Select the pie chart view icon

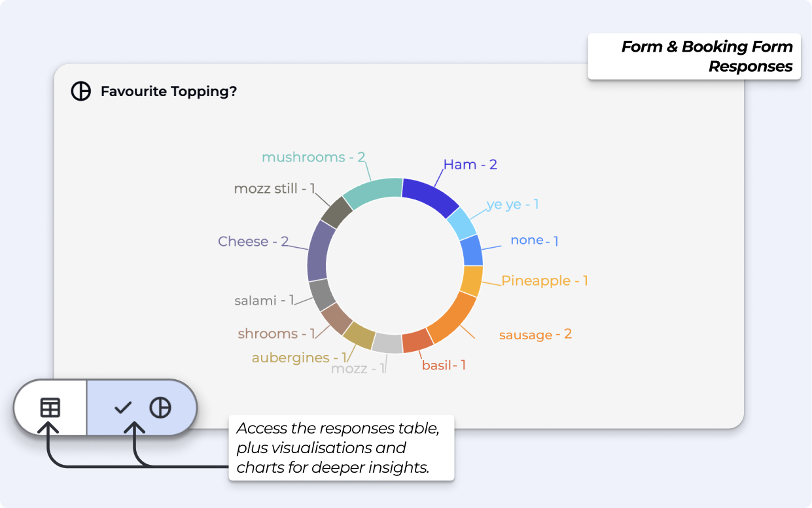coord(160,407)
